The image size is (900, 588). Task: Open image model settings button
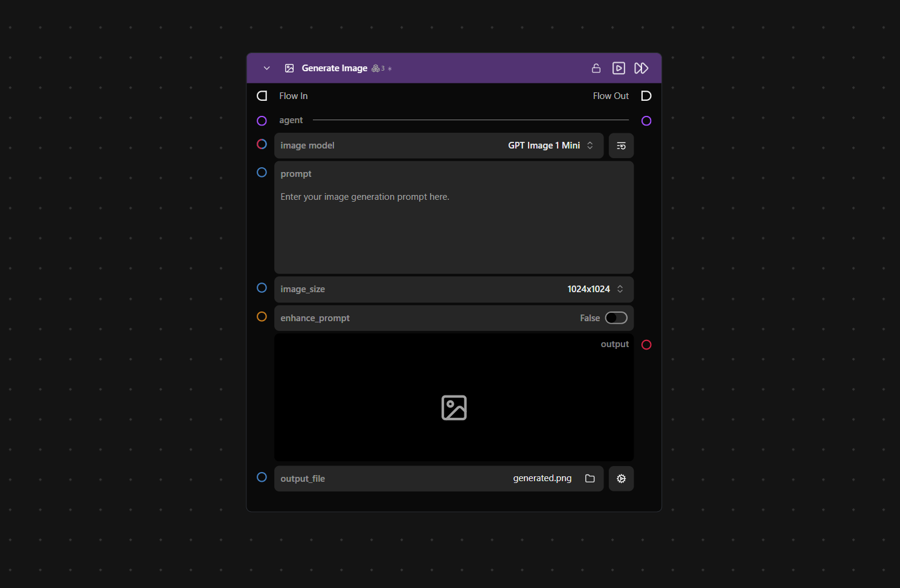click(621, 146)
